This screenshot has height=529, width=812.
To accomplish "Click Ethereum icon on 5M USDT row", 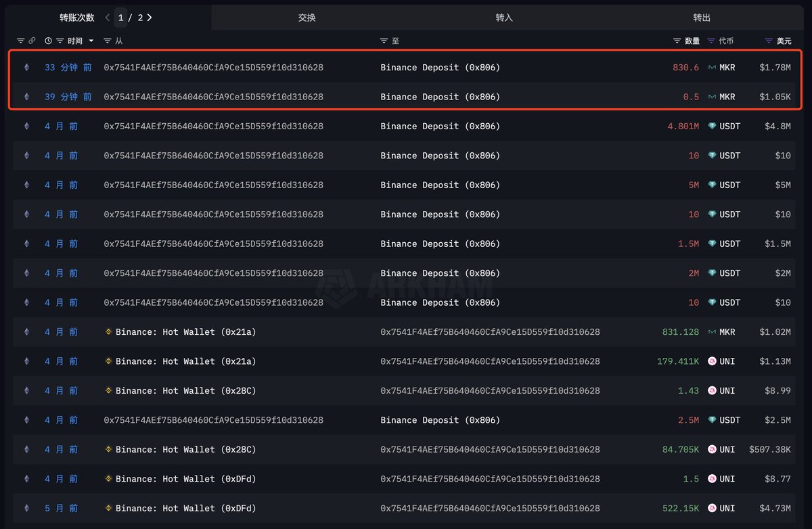I will (x=27, y=185).
